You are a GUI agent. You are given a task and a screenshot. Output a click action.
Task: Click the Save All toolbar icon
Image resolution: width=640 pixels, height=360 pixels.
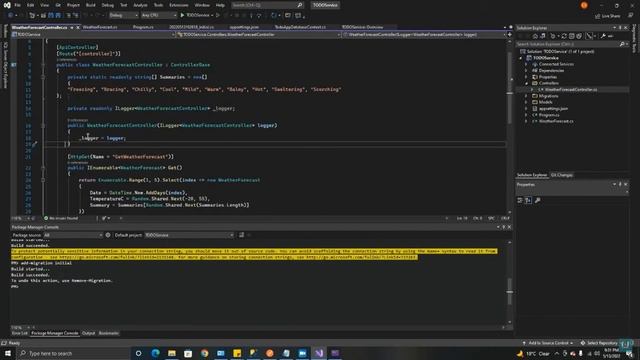point(58,15)
